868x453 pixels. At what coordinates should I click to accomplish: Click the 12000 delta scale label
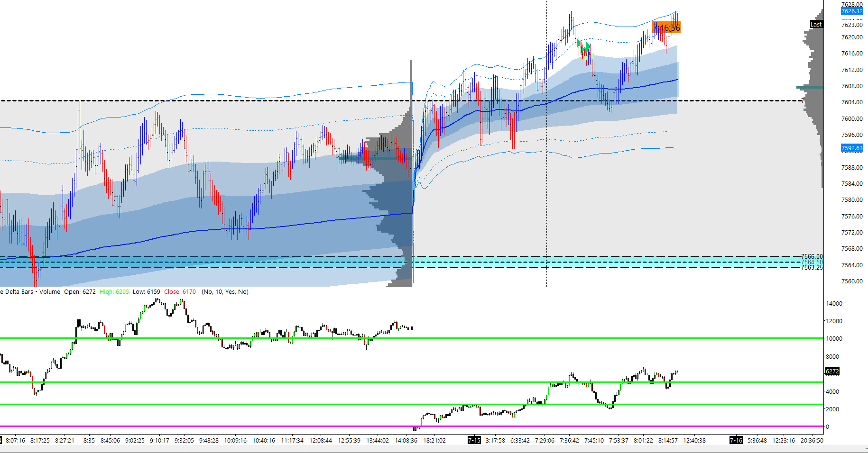[834, 321]
